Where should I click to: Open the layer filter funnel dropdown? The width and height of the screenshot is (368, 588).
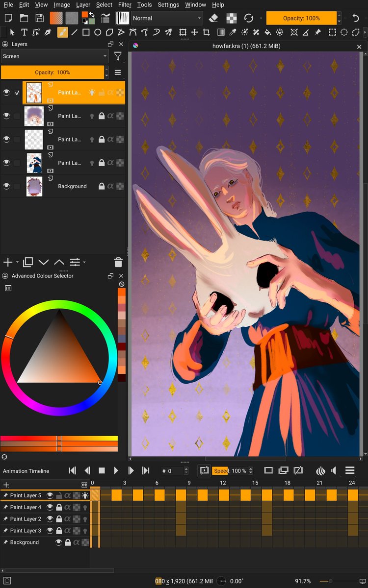pos(118,56)
